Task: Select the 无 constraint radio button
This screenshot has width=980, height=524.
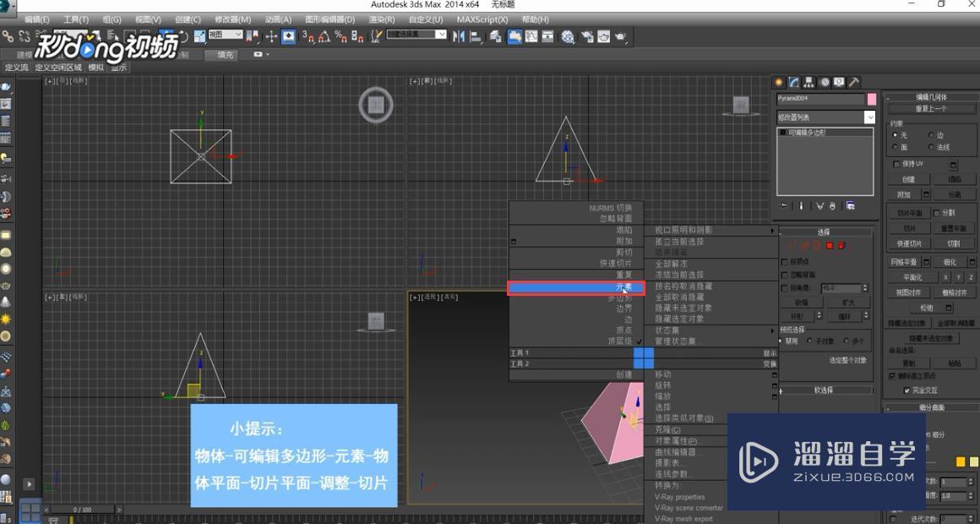Action: click(x=897, y=135)
